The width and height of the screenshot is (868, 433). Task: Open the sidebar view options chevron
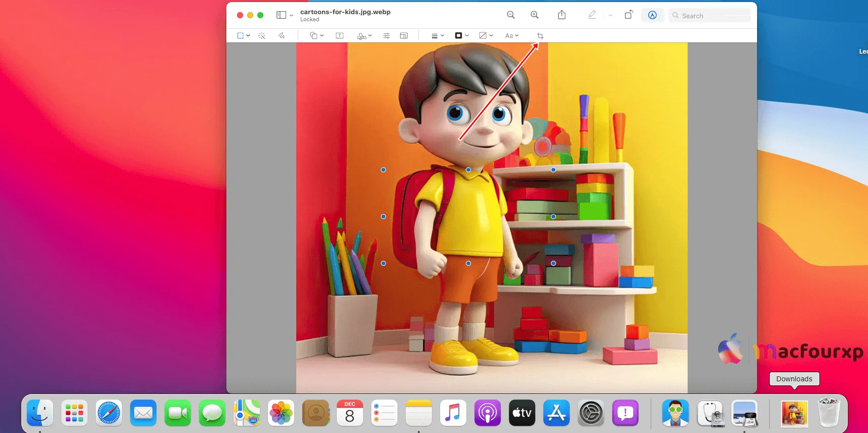(x=292, y=15)
